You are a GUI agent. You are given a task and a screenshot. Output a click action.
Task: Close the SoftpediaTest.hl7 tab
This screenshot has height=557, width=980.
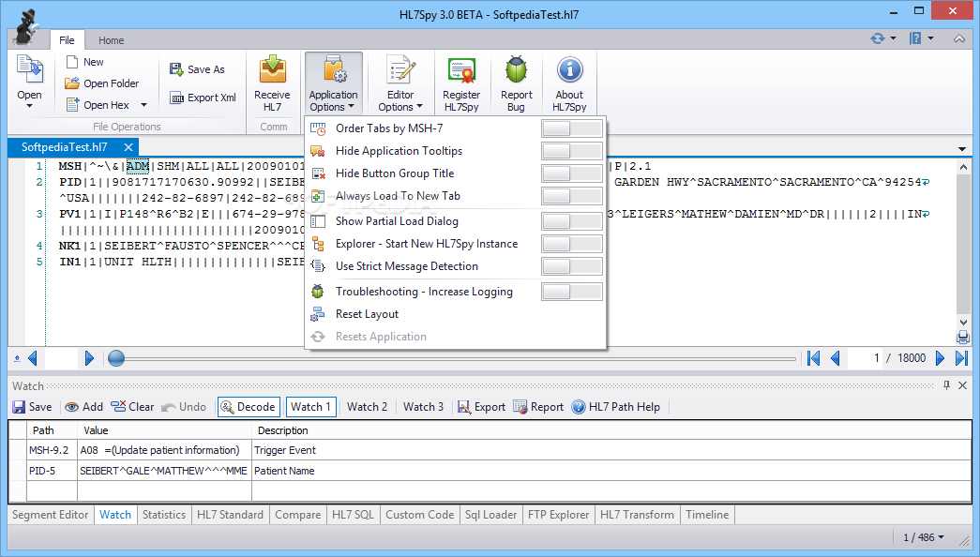click(x=128, y=147)
